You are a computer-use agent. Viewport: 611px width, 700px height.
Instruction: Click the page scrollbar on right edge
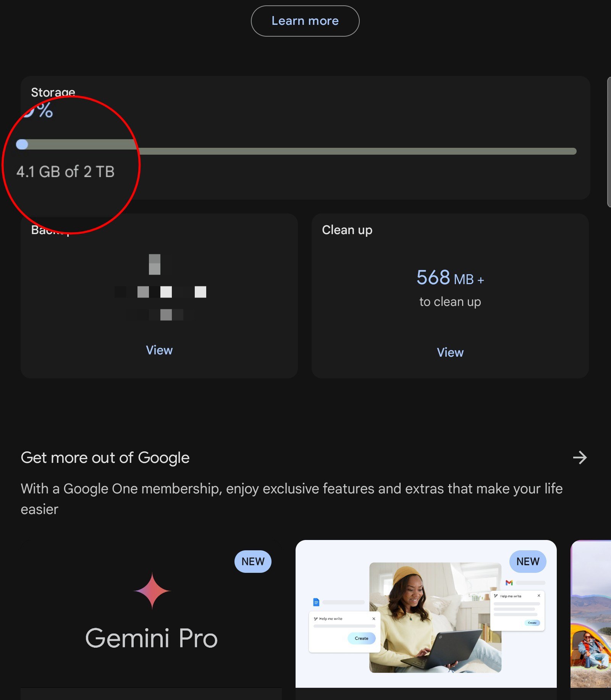tap(609, 142)
